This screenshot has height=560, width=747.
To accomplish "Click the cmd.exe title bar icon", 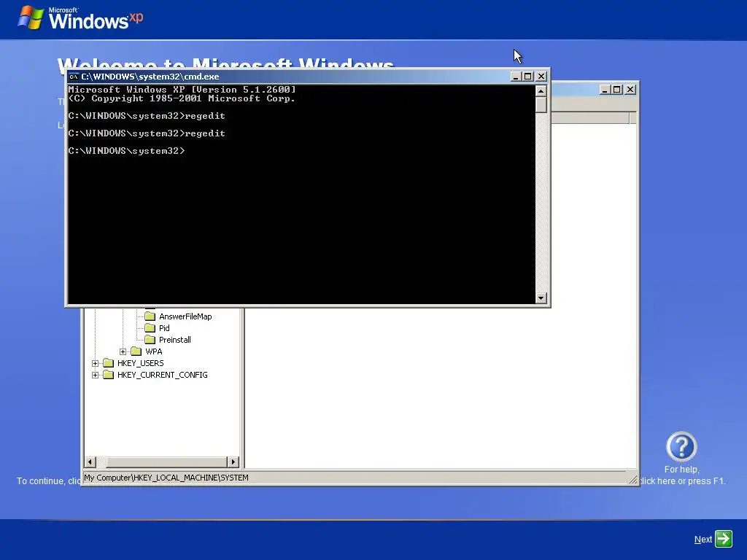I will coord(74,77).
